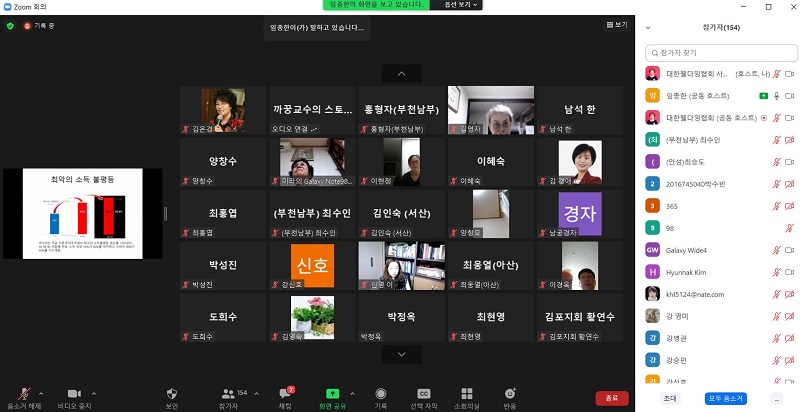Click the 모두 음소거 button
800x412 pixels.
(725, 398)
